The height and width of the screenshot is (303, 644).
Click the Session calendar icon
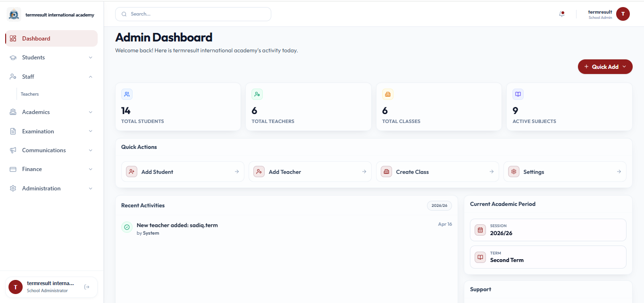tap(480, 230)
